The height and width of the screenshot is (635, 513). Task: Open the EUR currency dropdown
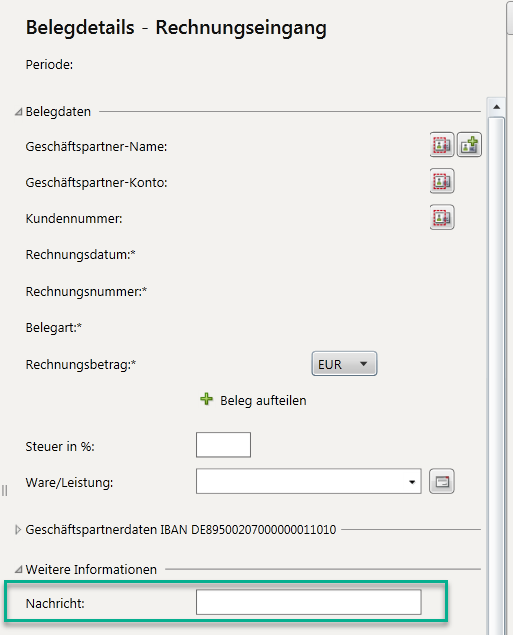click(x=344, y=364)
